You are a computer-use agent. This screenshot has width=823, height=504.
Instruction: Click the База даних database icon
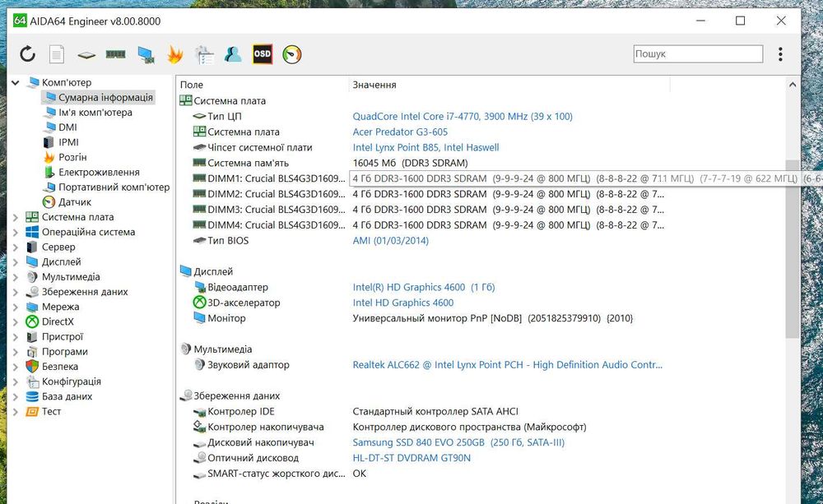pyautogui.click(x=32, y=396)
